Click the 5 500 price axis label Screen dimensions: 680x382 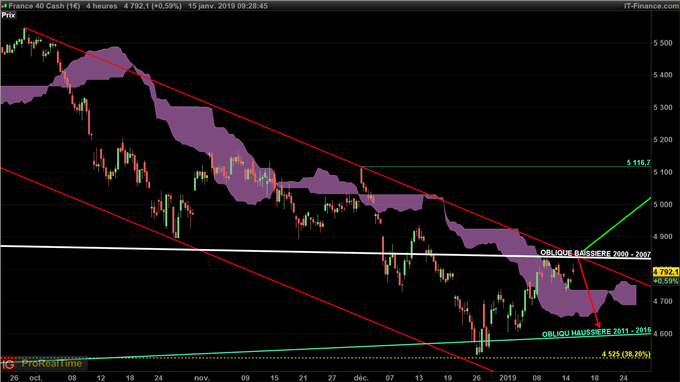point(663,43)
